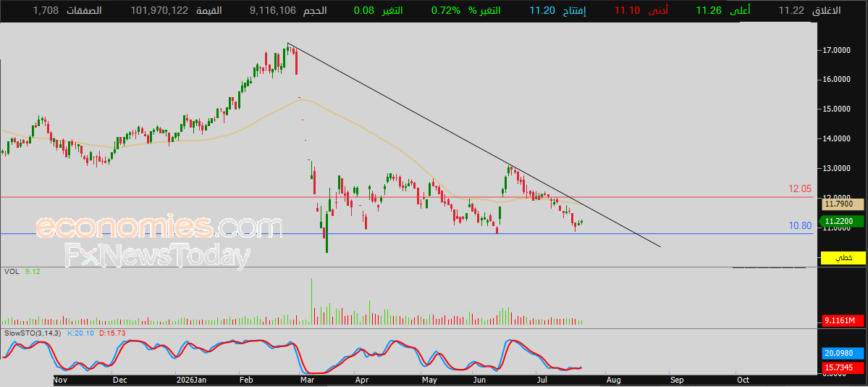This screenshot has width=868, height=387.
Task: Click the 15.0000 price axis label
Action: point(837,109)
